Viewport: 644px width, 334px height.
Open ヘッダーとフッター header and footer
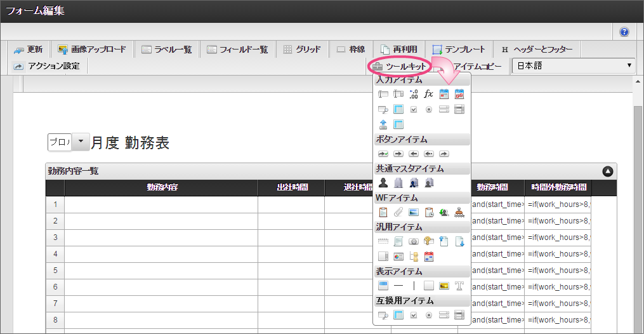click(x=537, y=50)
